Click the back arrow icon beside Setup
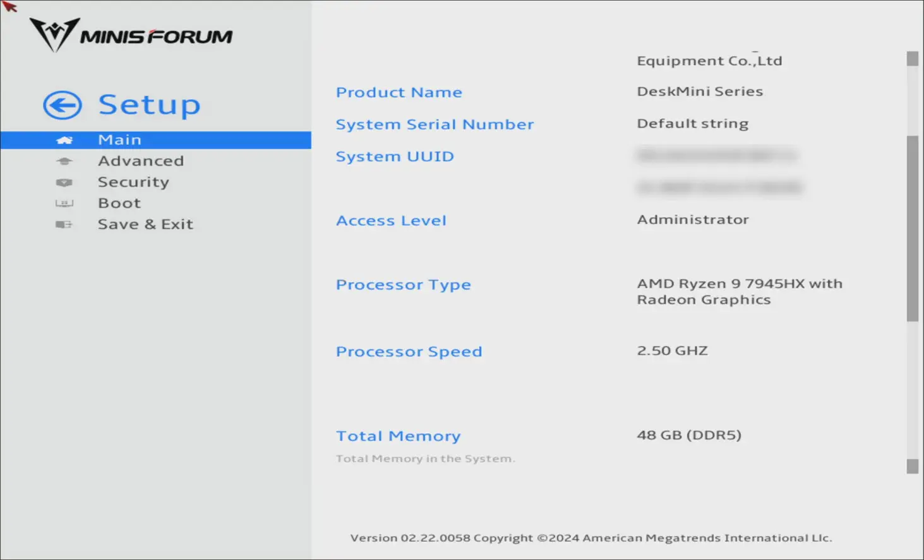924x560 pixels. tap(63, 105)
